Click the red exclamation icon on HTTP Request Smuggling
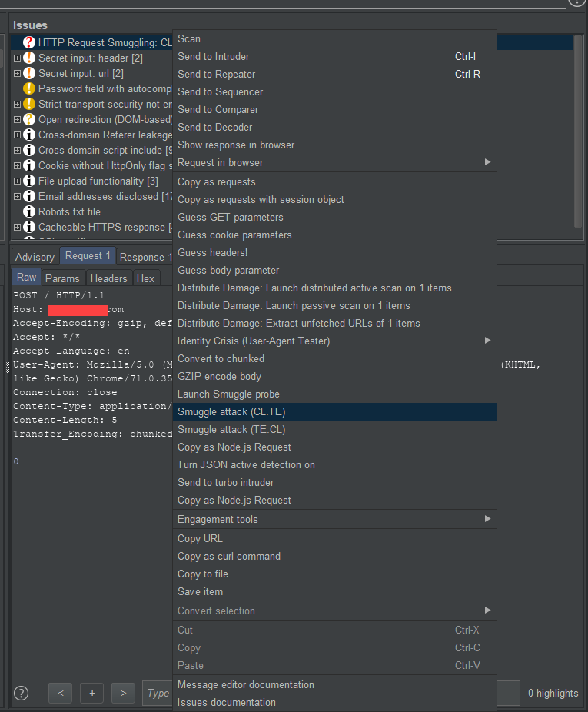This screenshot has width=588, height=712. tap(29, 42)
